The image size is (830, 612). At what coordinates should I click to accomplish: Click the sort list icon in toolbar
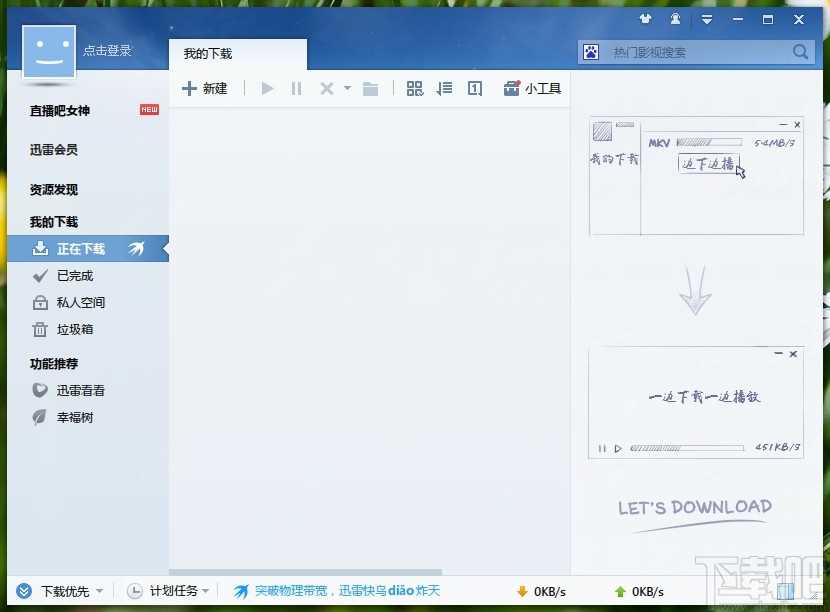[445, 89]
